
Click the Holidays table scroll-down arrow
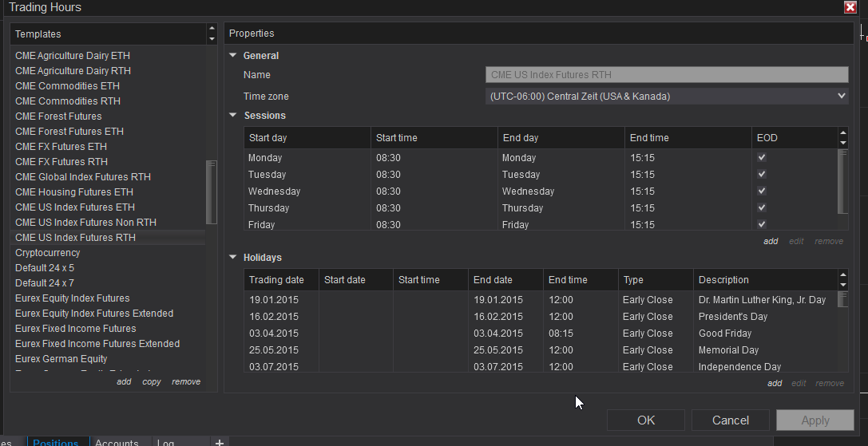(x=842, y=285)
